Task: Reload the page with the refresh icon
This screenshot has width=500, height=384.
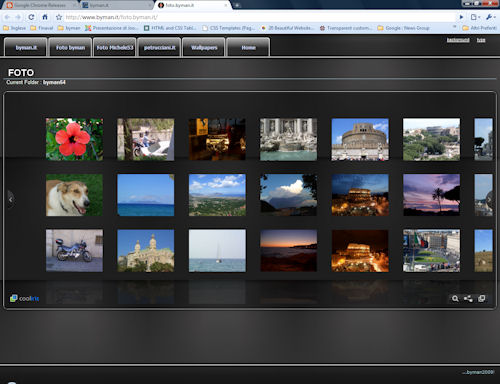Action: [x=31, y=17]
